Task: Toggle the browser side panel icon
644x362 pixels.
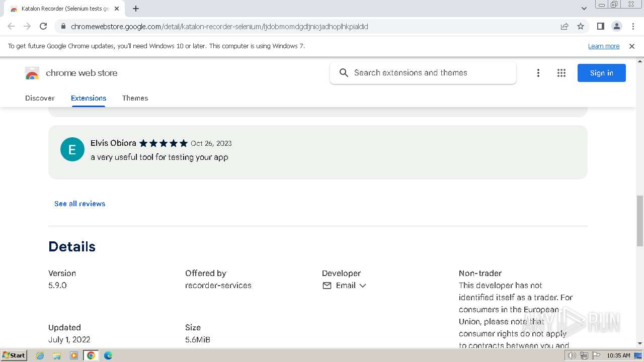Action: click(600, 26)
